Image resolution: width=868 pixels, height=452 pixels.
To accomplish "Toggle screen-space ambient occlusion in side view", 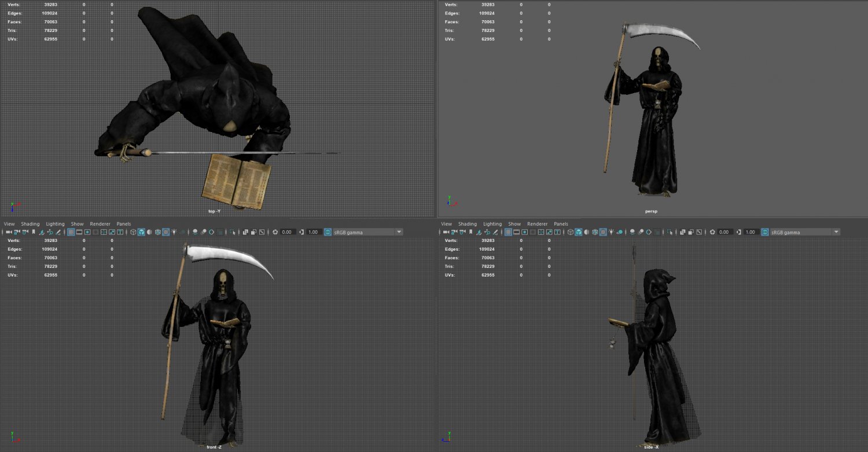I will (632, 231).
